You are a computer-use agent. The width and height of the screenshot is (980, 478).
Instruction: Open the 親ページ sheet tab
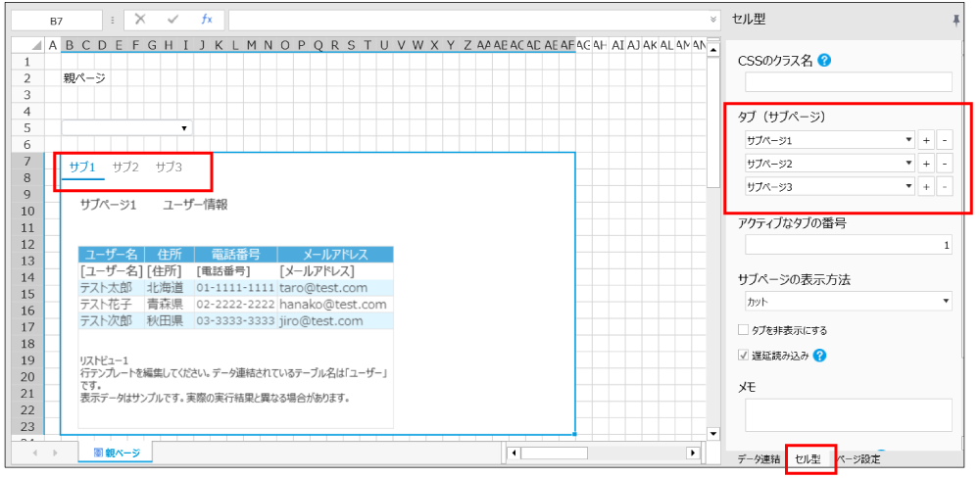tap(117, 453)
